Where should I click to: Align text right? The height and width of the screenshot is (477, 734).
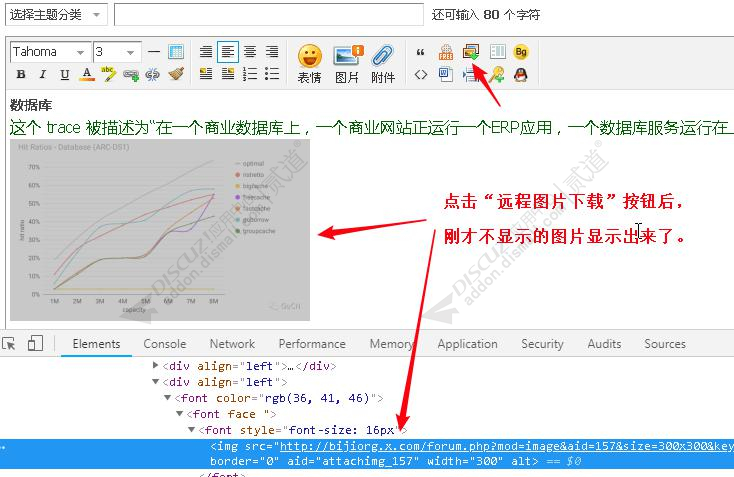[x=272, y=51]
